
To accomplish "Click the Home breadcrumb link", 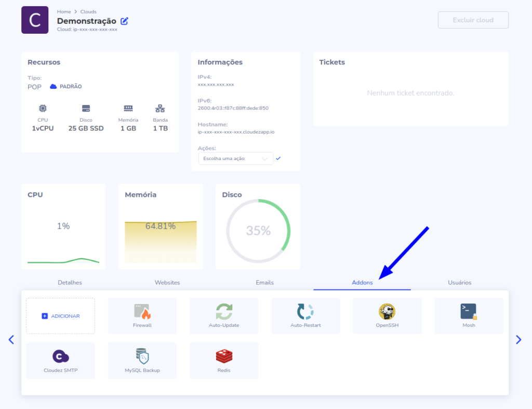I will tap(64, 11).
